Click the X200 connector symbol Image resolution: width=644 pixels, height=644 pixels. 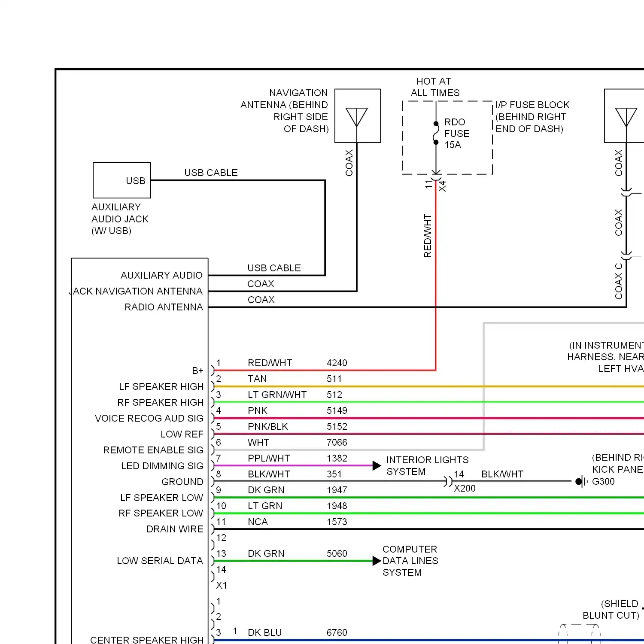[x=448, y=482]
